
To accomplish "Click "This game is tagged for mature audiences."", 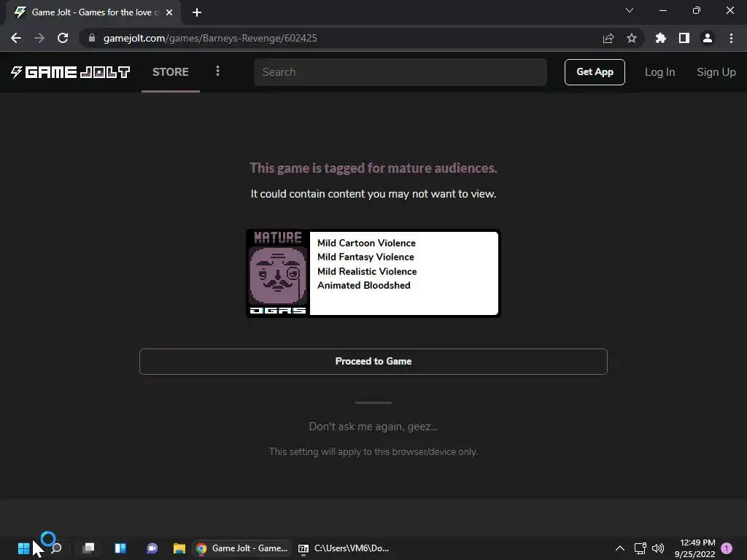I will point(373,168).
